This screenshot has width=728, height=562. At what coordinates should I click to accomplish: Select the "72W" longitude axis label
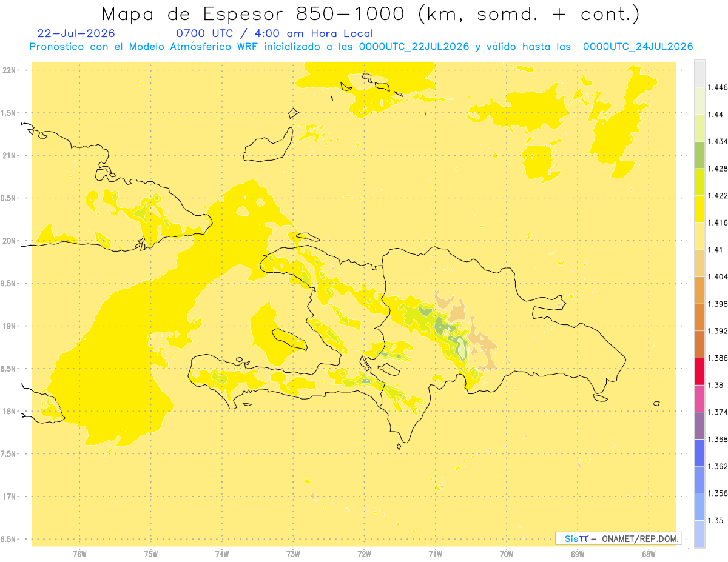click(x=364, y=554)
